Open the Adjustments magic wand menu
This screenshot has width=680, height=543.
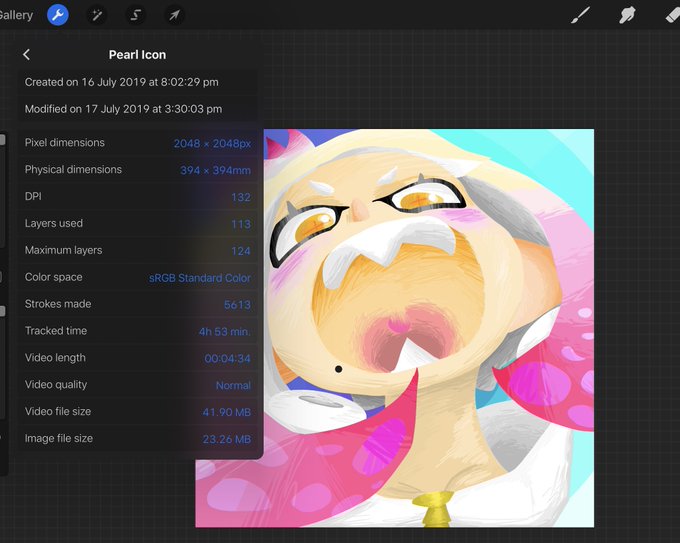[x=97, y=15]
